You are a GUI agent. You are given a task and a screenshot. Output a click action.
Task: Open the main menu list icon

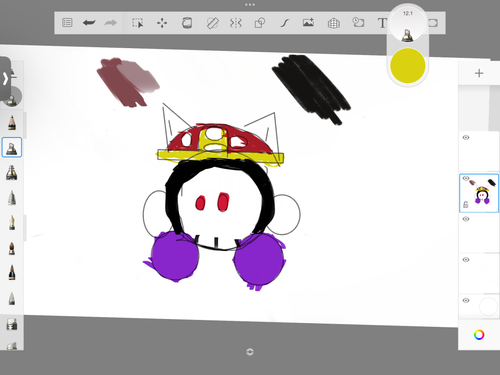[x=67, y=23]
